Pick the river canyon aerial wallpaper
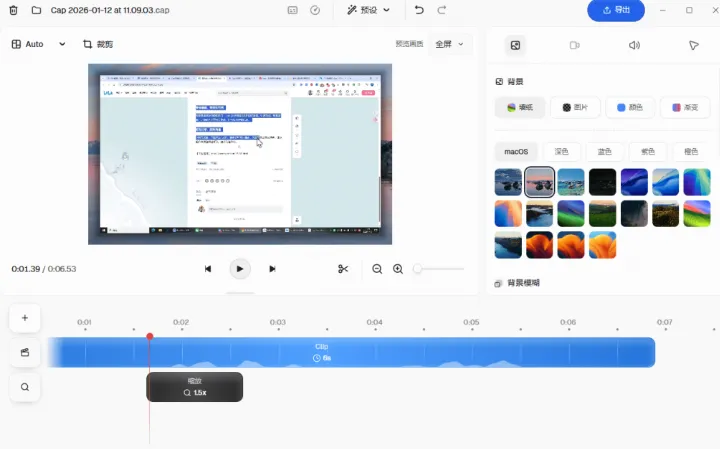 click(x=508, y=245)
